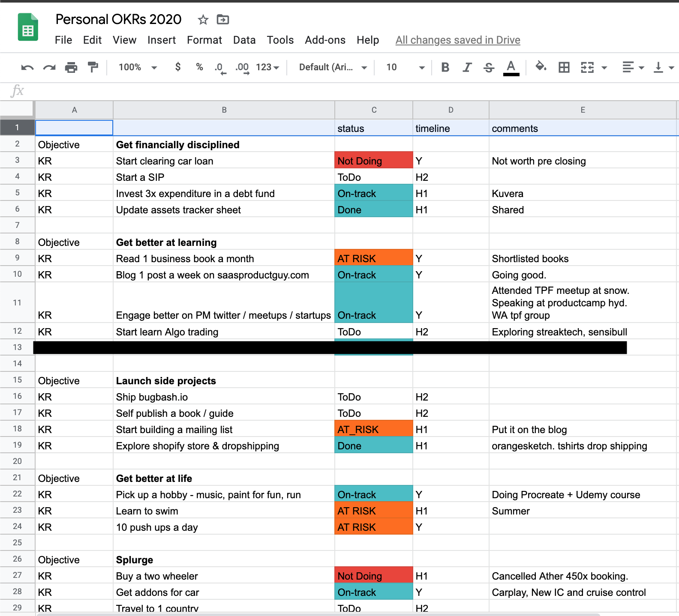The image size is (679, 616).
Task: Click the Print icon
Action: (x=71, y=67)
